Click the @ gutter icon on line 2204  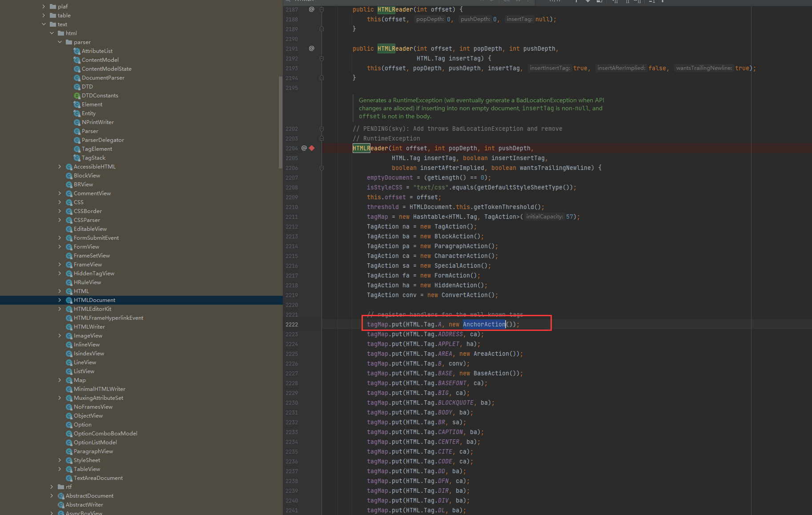pos(304,148)
